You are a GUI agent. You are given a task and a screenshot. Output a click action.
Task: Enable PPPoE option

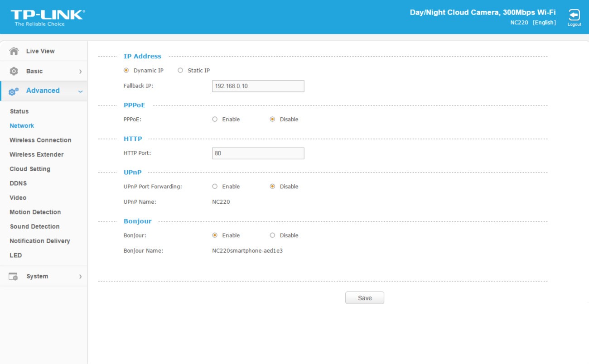(x=215, y=120)
